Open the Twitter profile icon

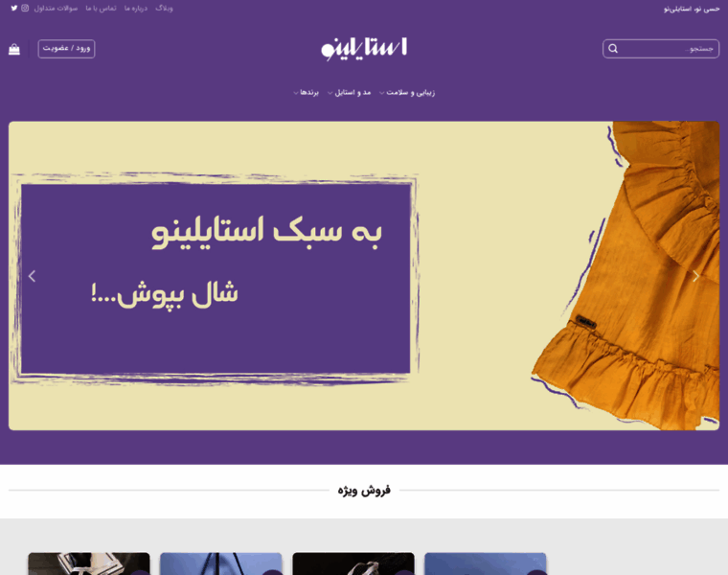pos(14,8)
